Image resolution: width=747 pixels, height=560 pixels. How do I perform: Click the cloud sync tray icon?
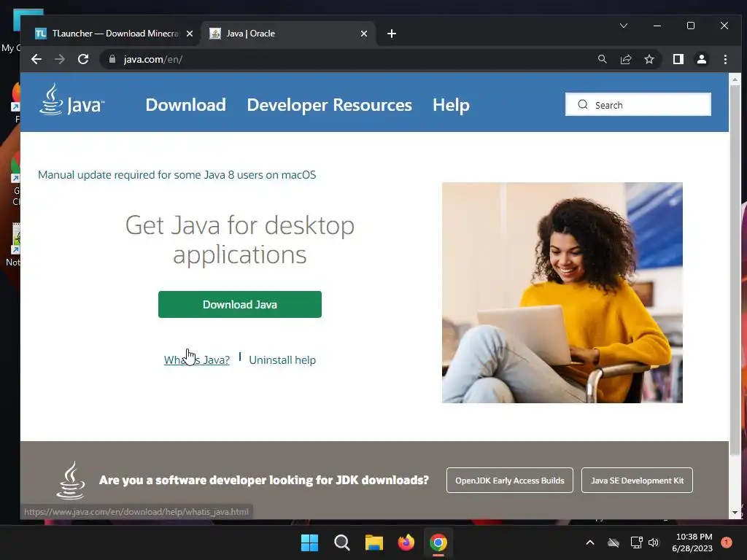tap(614, 542)
